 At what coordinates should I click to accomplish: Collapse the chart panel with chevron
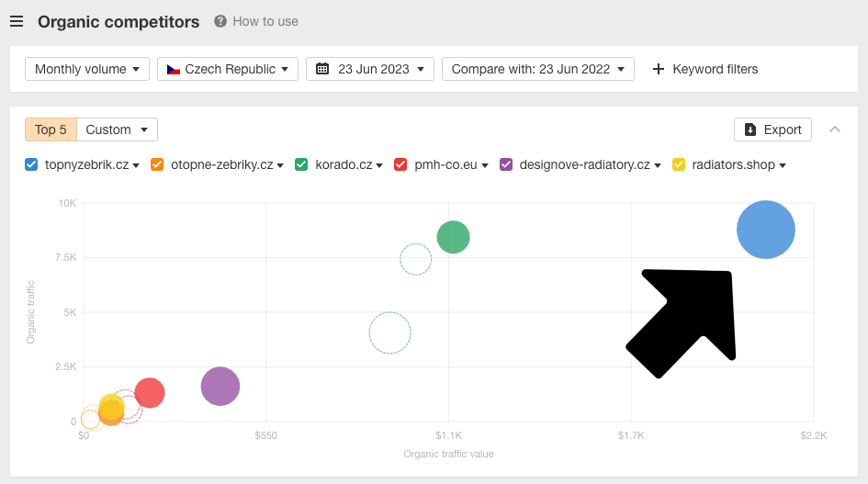click(835, 129)
